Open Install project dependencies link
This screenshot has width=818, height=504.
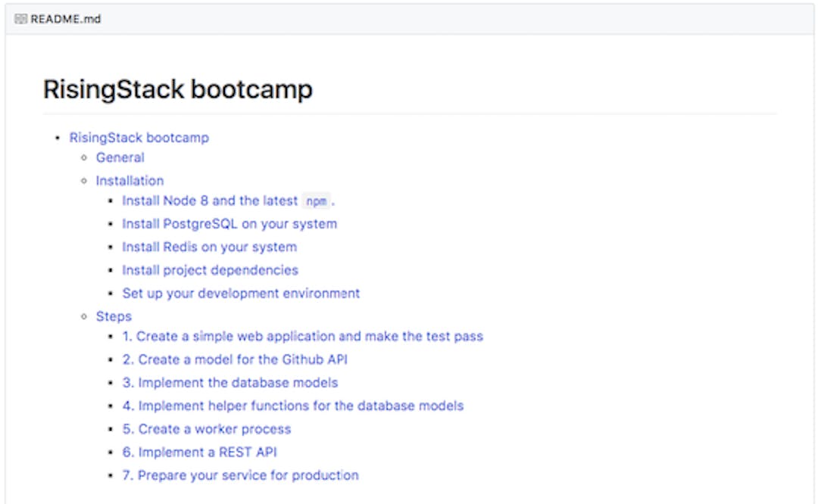(210, 270)
